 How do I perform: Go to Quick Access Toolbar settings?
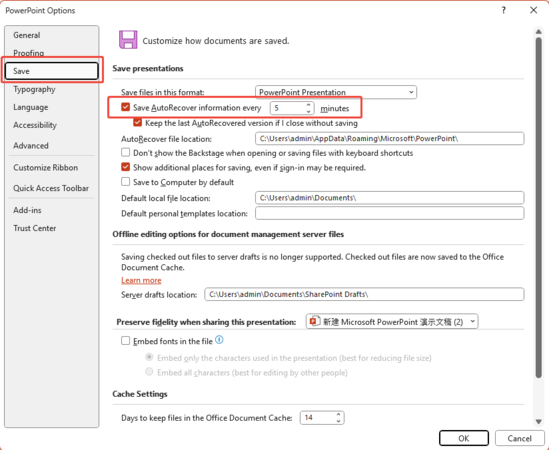(51, 188)
